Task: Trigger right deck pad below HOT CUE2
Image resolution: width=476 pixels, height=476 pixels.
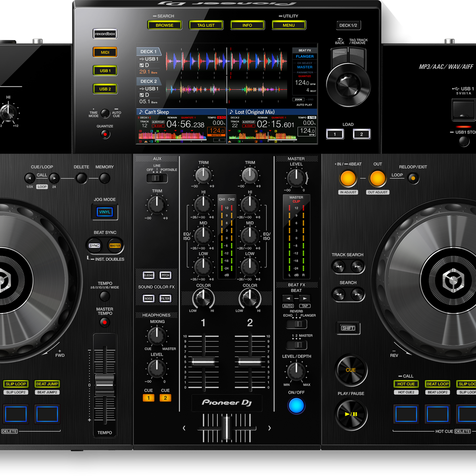Action: (406, 414)
